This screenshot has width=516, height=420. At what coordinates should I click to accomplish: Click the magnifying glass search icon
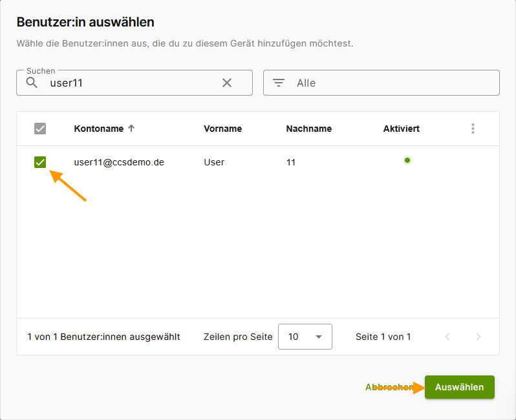pyautogui.click(x=32, y=83)
